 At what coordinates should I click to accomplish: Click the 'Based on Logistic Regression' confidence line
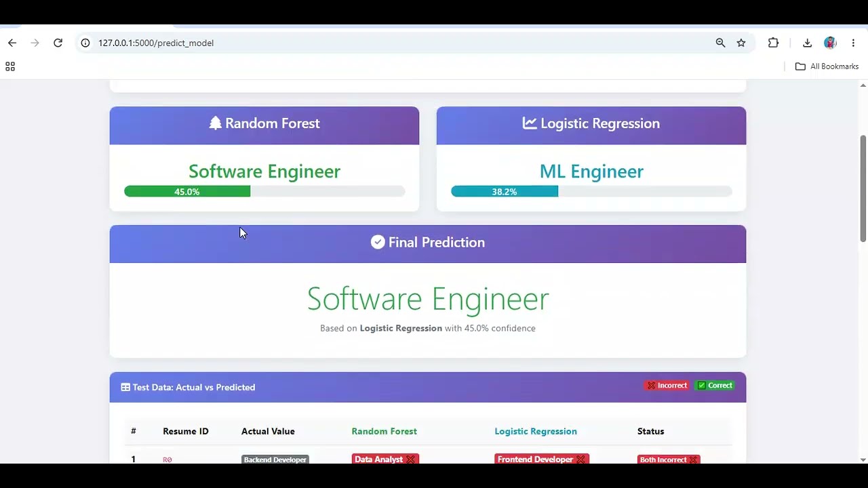428,328
